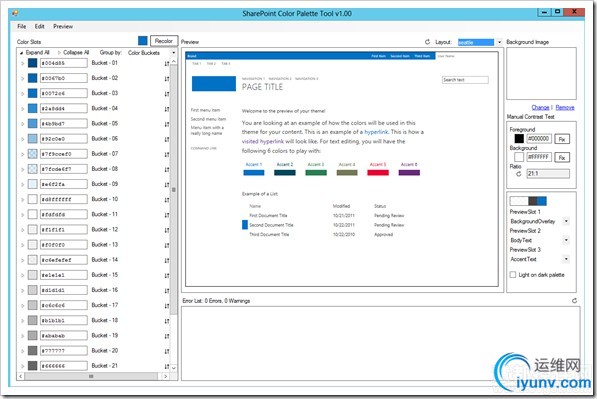The image size is (597, 399).
Task: Click the sort arrows icon for Bucket - 08
Action: pyautogui.click(x=167, y=169)
